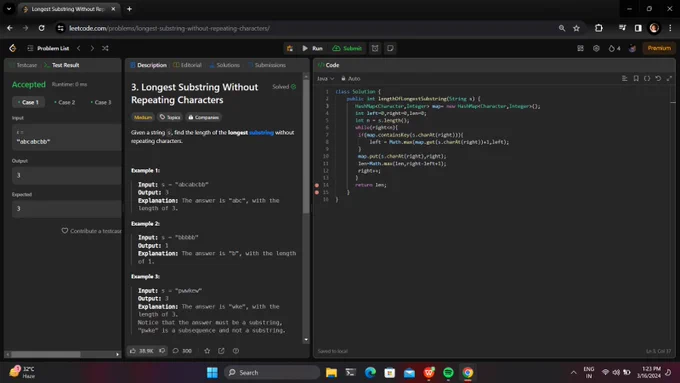680x383 pixels.
Task: Open the Topics tag
Action: point(170,117)
